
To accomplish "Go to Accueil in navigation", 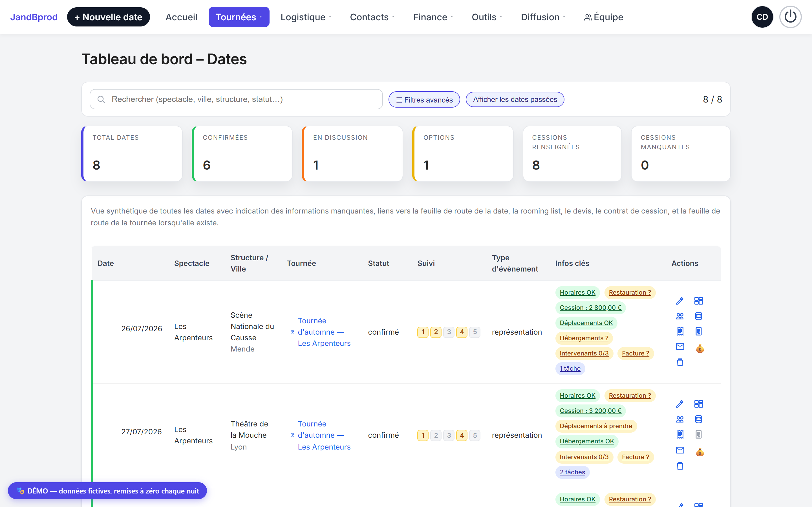I will pos(181,17).
